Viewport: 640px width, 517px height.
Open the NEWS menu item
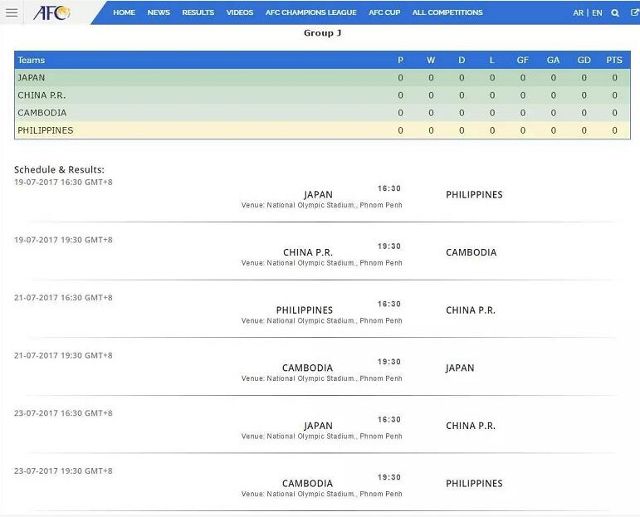click(159, 13)
